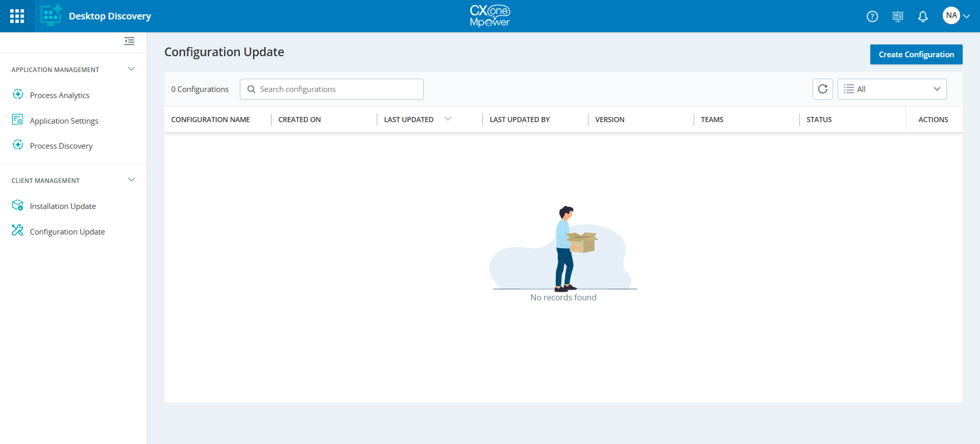Navigate to Process Discovery
This screenshot has width=980, height=444.
pyautogui.click(x=61, y=146)
